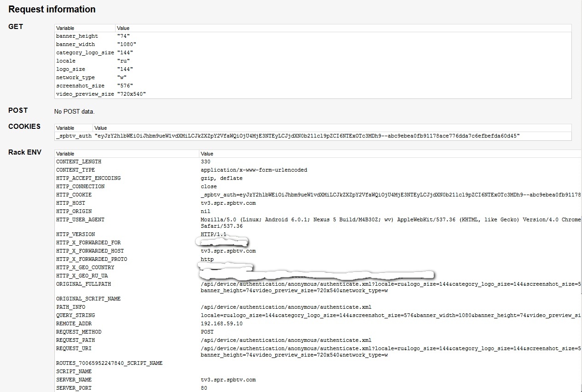Click the 'No POST data.' text
The image size is (582, 392).
74,111
